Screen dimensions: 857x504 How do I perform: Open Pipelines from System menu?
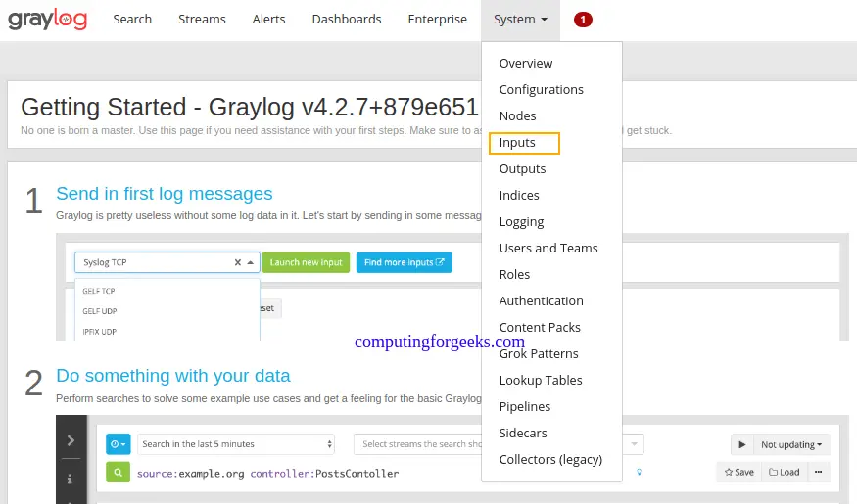point(525,407)
